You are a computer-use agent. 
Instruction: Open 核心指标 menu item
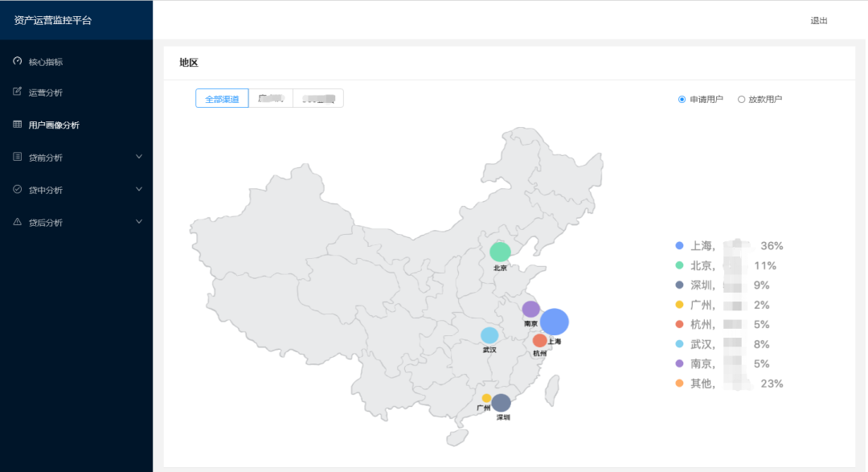76,61
